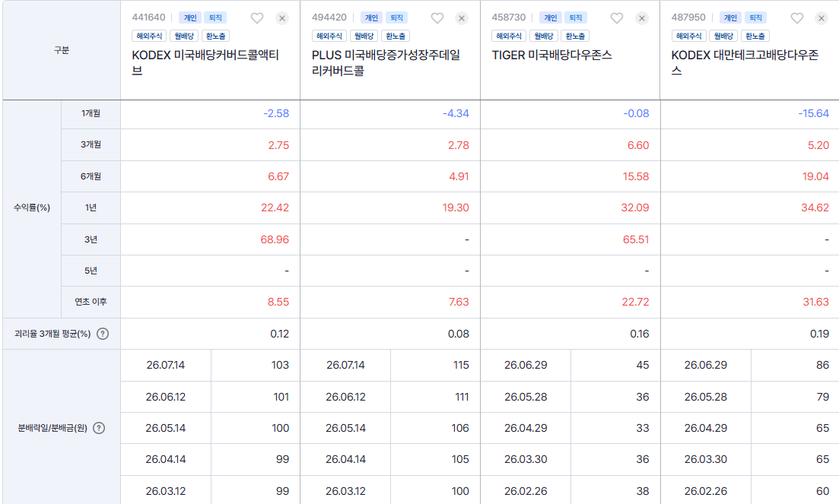
Task: Click 개인 tag for code 441640
Action: click(190, 17)
